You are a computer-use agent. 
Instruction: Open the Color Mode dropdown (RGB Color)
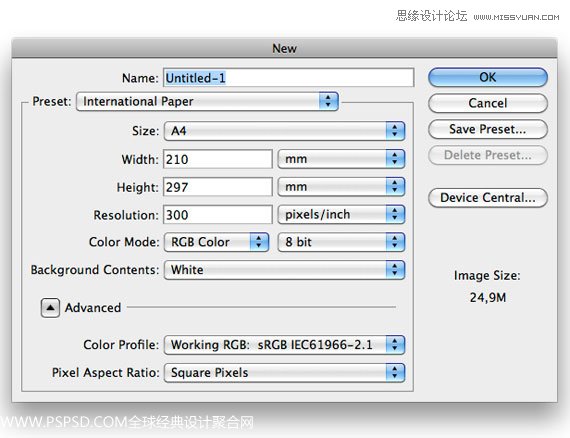(216, 242)
